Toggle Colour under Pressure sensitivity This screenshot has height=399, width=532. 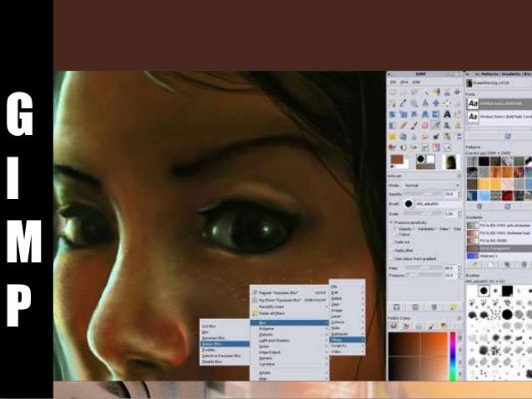395,234
